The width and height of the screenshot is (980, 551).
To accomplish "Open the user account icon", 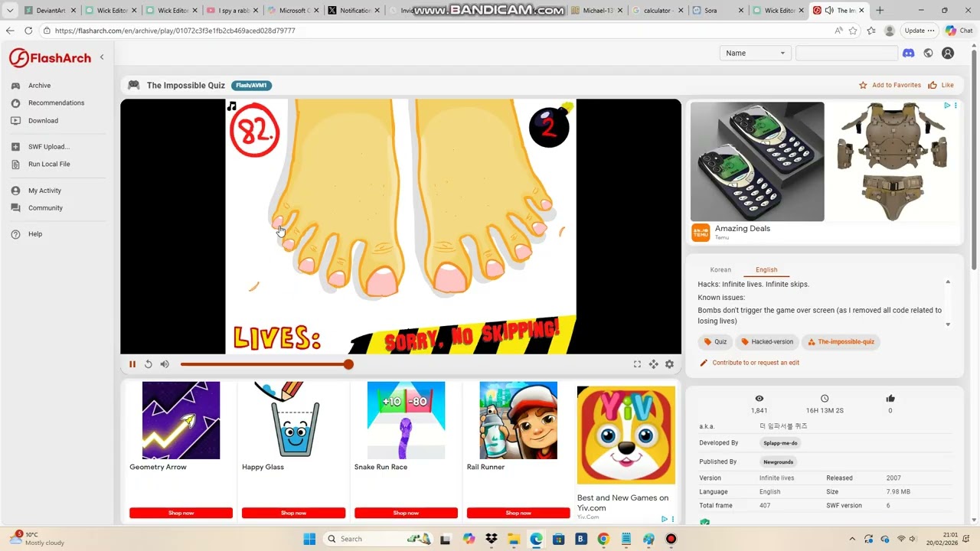I will pos(948,53).
